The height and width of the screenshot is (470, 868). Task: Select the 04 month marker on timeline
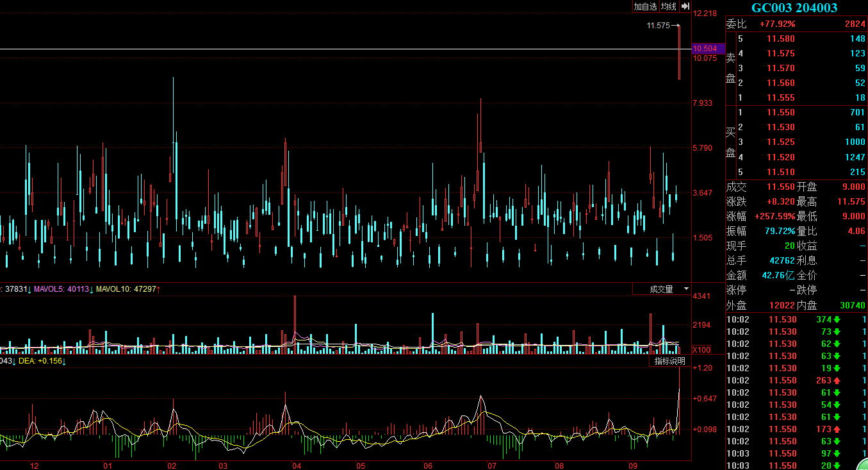(297, 466)
